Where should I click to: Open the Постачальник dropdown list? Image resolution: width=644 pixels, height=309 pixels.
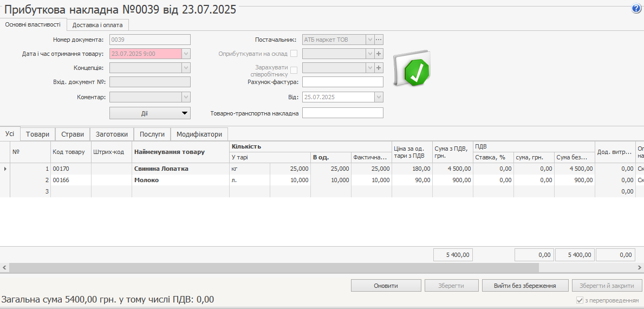pyautogui.click(x=370, y=40)
